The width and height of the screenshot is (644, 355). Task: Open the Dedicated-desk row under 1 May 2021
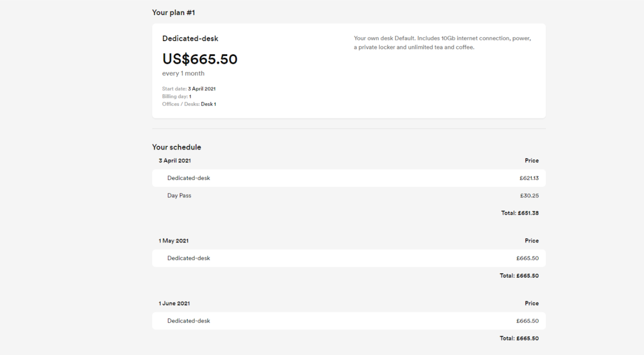point(349,258)
